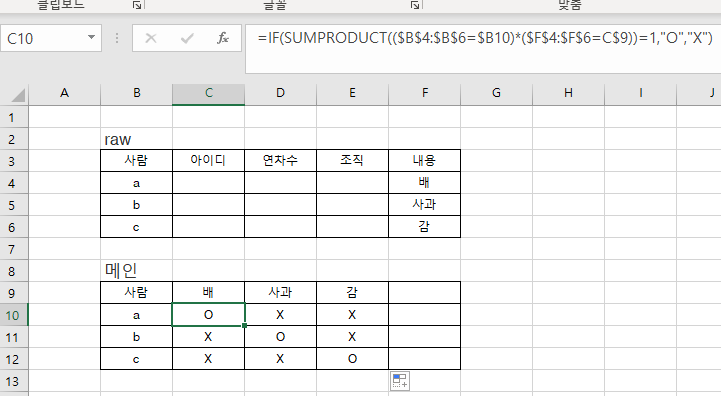Click into the formula bar text
Image resolution: width=721 pixels, height=396 pixels.
coord(485,38)
